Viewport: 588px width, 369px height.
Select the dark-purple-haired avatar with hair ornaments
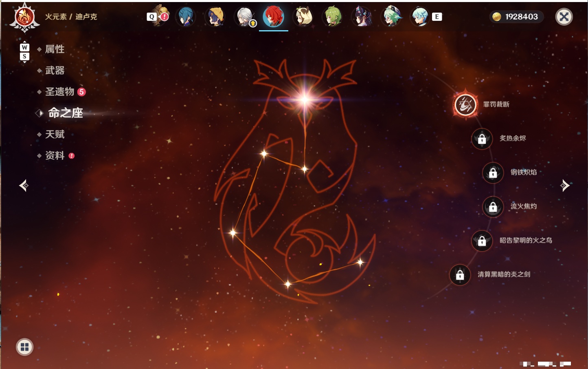pos(362,17)
